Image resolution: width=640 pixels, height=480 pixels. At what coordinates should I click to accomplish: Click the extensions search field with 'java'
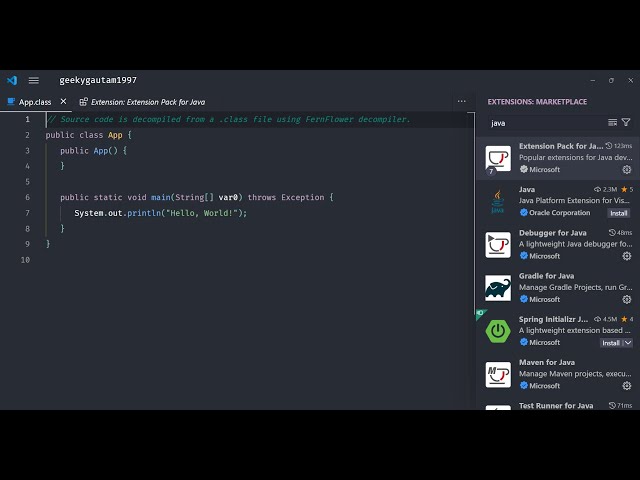pyautogui.click(x=545, y=123)
